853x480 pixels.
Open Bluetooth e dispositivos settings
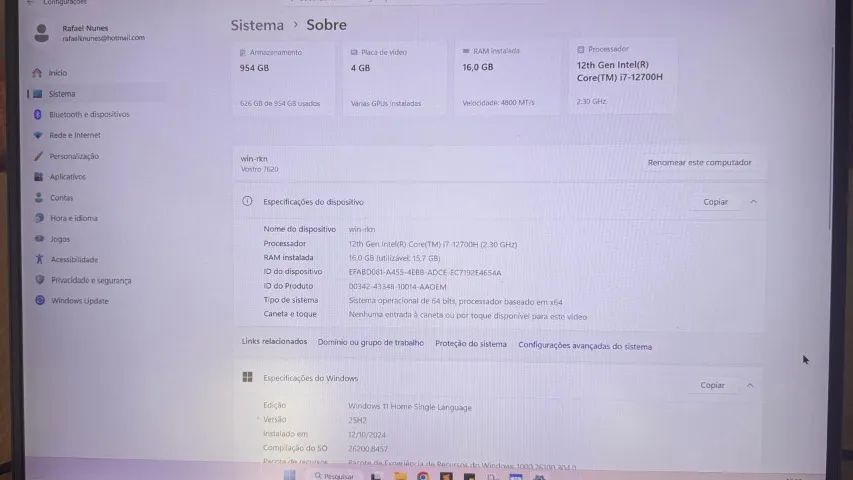tap(89, 114)
